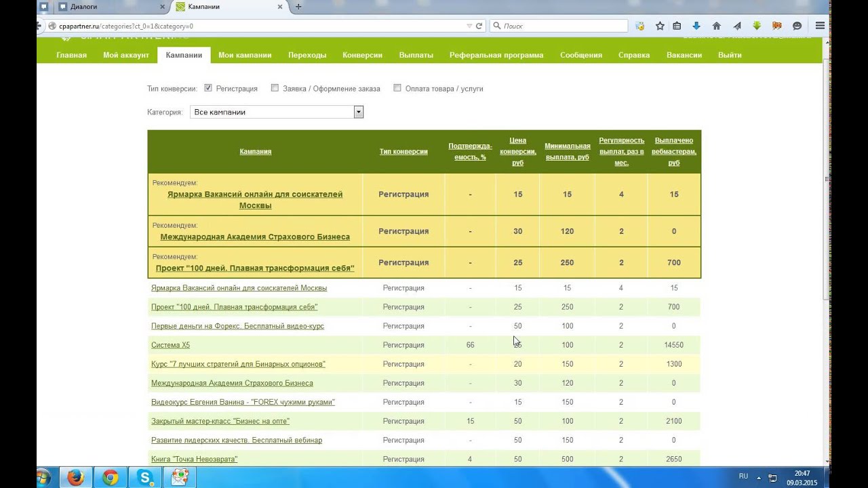Open the Сообщения section
The image size is (868, 488).
point(581,55)
